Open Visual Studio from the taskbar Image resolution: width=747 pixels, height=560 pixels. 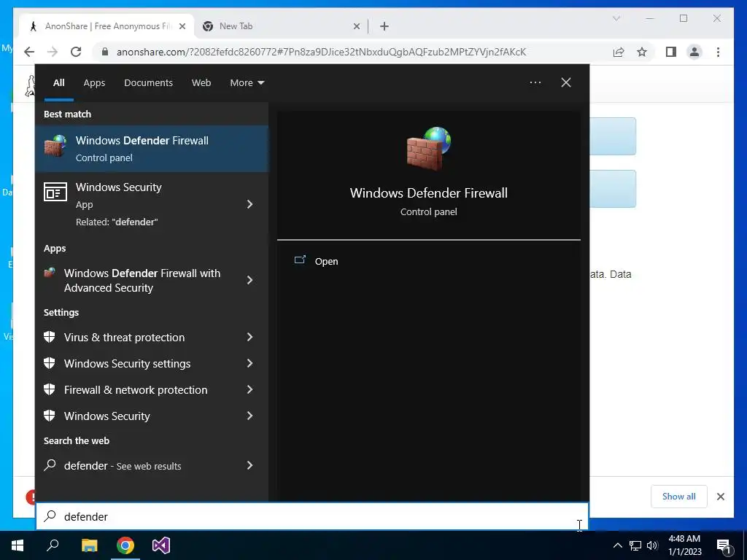[161, 545]
